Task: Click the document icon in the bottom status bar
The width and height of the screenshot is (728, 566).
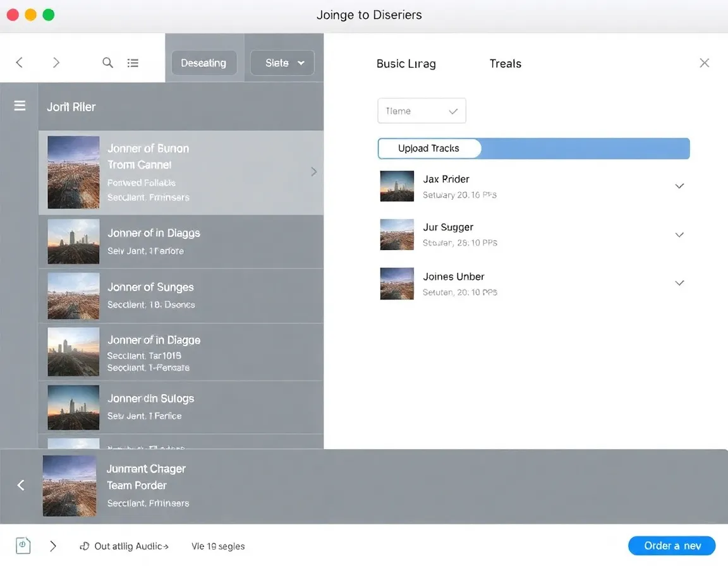Action: pos(23,545)
